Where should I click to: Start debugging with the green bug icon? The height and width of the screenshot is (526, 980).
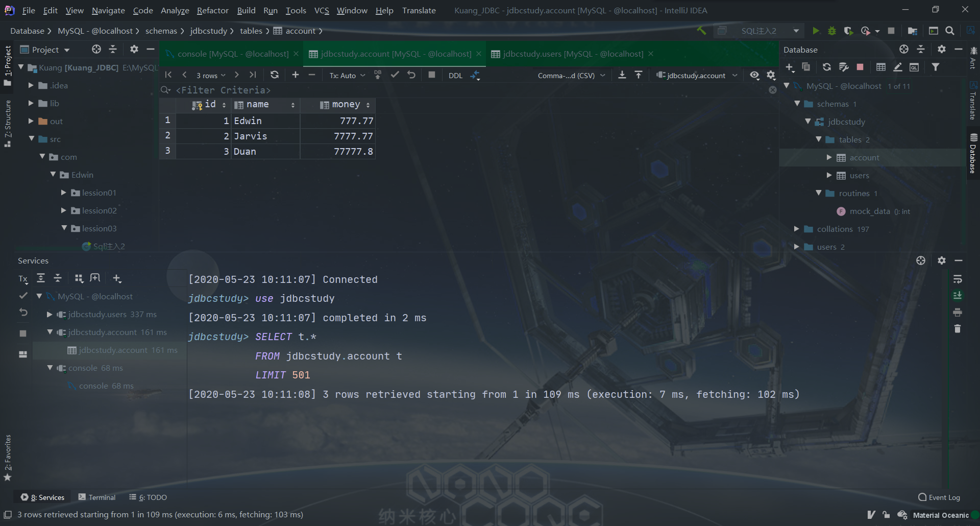tap(832, 31)
